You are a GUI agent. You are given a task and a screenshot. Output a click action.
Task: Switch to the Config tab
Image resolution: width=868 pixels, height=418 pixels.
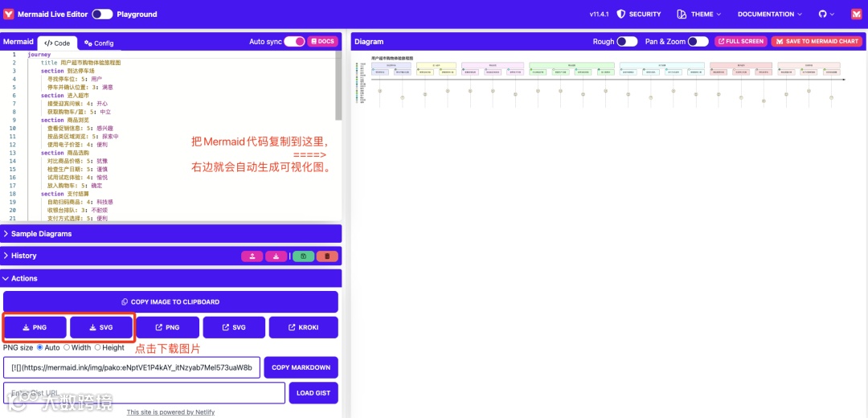click(x=99, y=43)
